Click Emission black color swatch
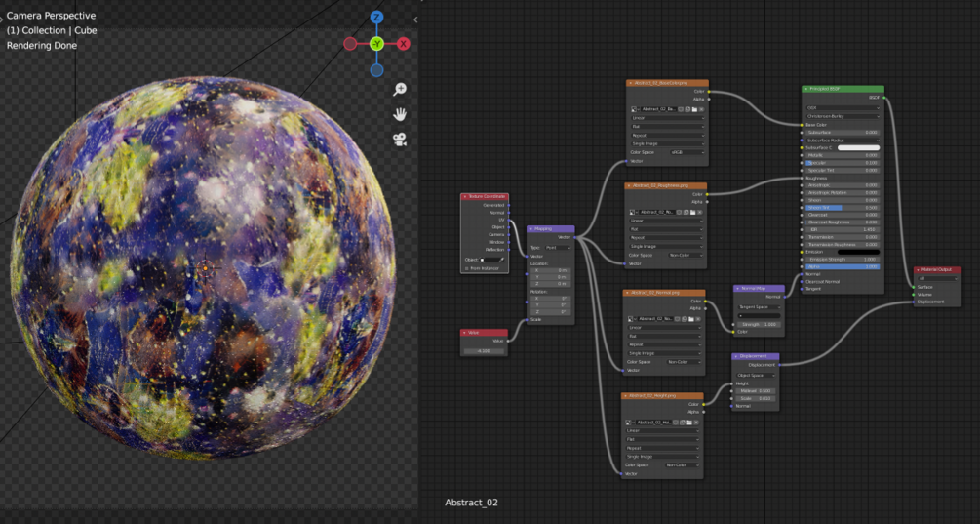 [859, 252]
